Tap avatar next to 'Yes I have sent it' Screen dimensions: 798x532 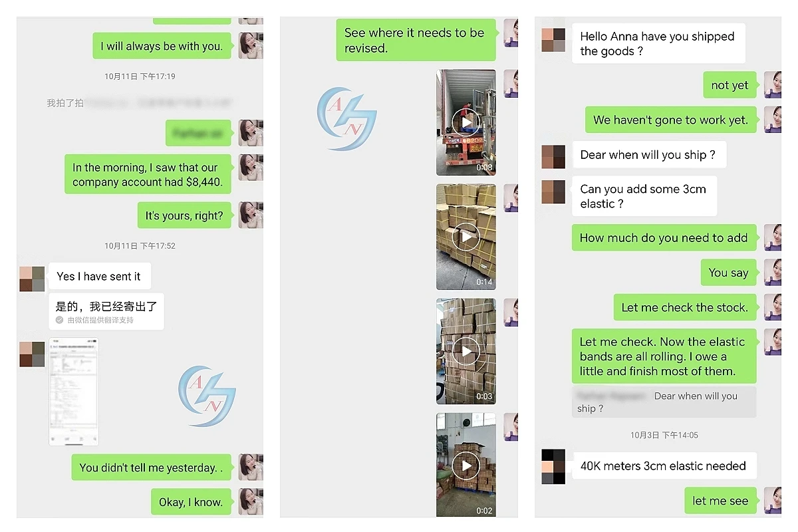pyautogui.click(x=32, y=279)
